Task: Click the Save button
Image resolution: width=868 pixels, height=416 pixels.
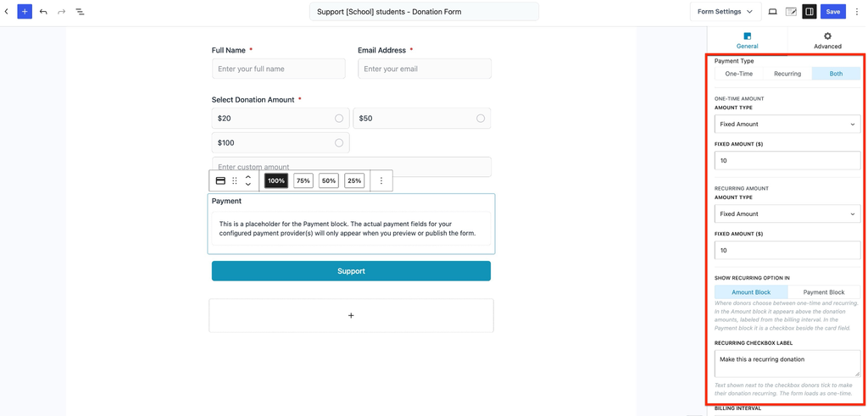Action: click(833, 12)
